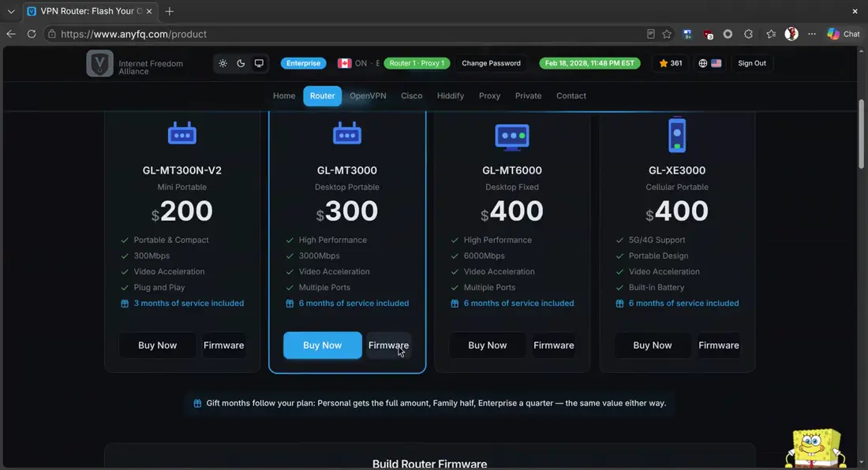Click '6000Mbps' feature text

[x=484, y=256]
